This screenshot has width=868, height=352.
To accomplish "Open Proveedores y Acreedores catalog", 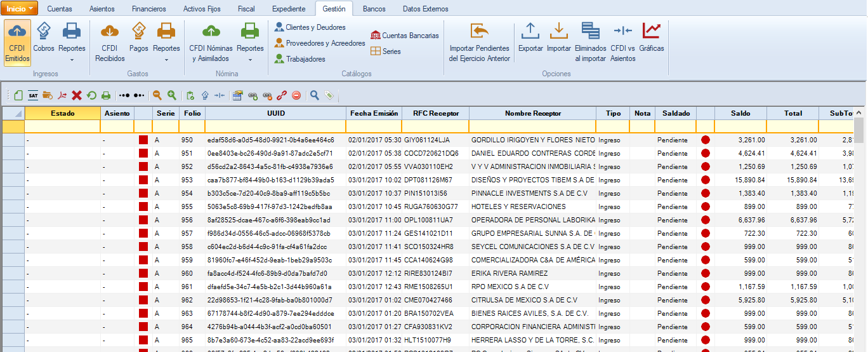I will click(x=320, y=43).
